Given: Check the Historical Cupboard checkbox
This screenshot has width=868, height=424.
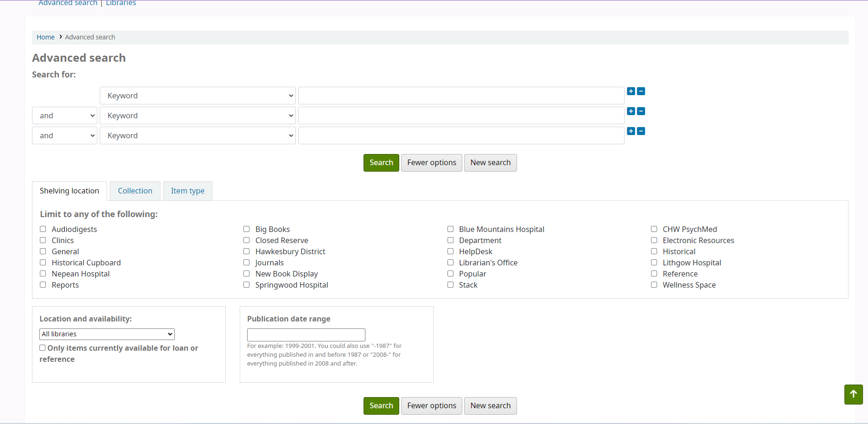Looking at the screenshot, I should click(x=43, y=263).
